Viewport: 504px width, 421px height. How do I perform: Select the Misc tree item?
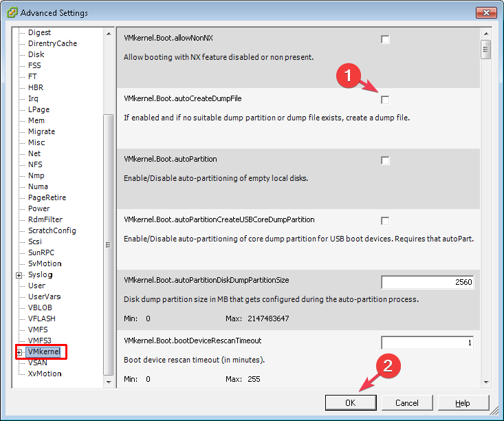(36, 142)
